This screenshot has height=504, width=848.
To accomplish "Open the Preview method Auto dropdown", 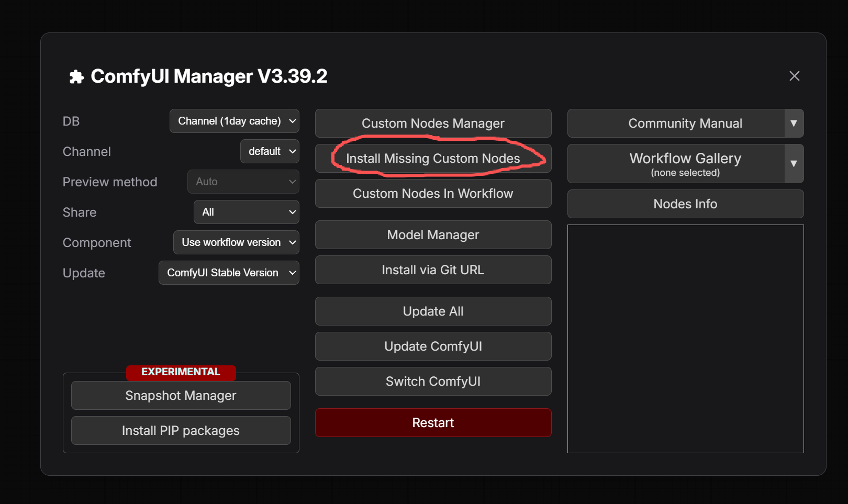I will [243, 182].
